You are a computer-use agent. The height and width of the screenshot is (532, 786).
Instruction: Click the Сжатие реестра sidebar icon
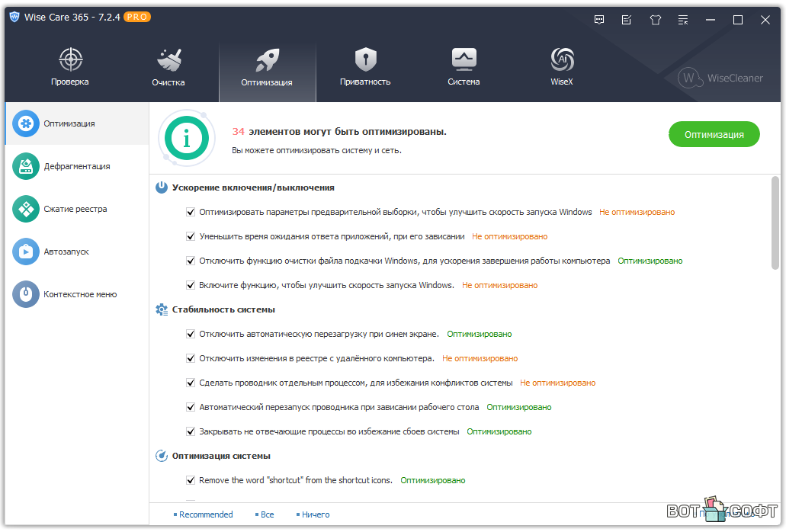point(26,209)
